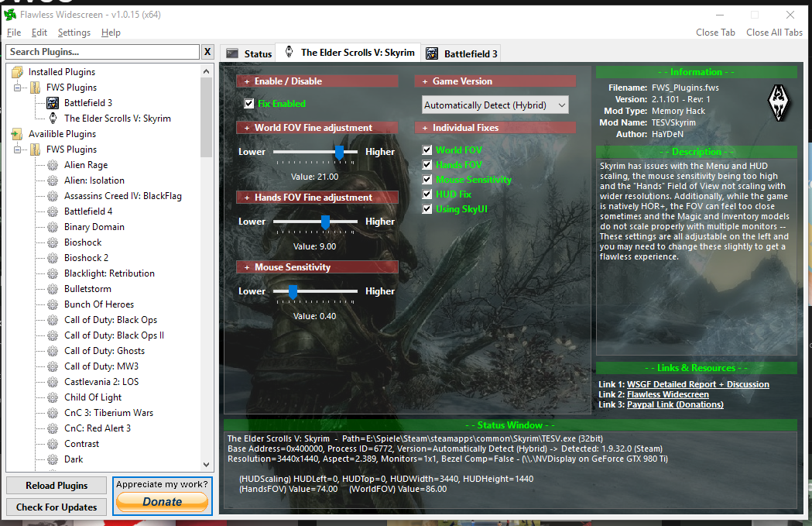Disable the Using SkyUI checkbox
This screenshot has height=526, width=812.
[427, 209]
